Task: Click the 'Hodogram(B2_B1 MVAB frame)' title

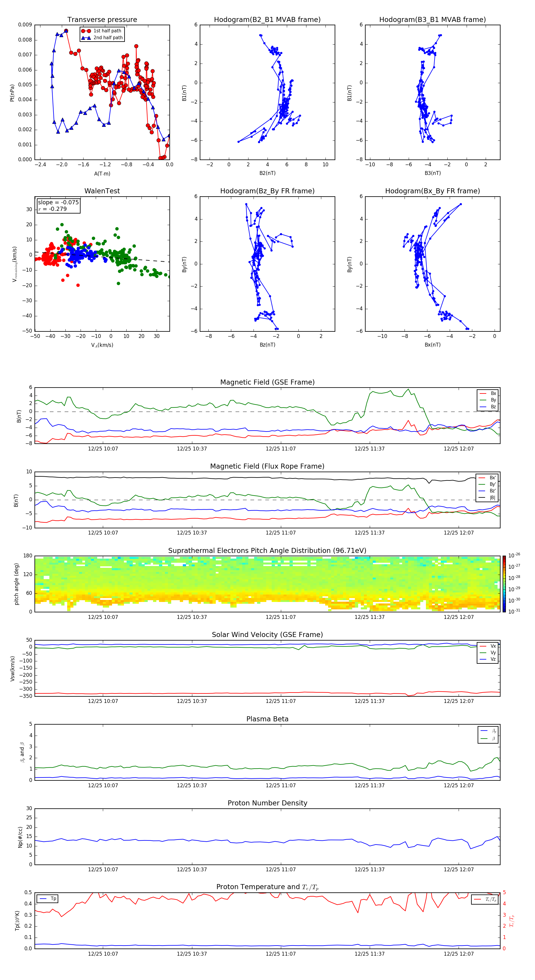Action: coord(267,20)
